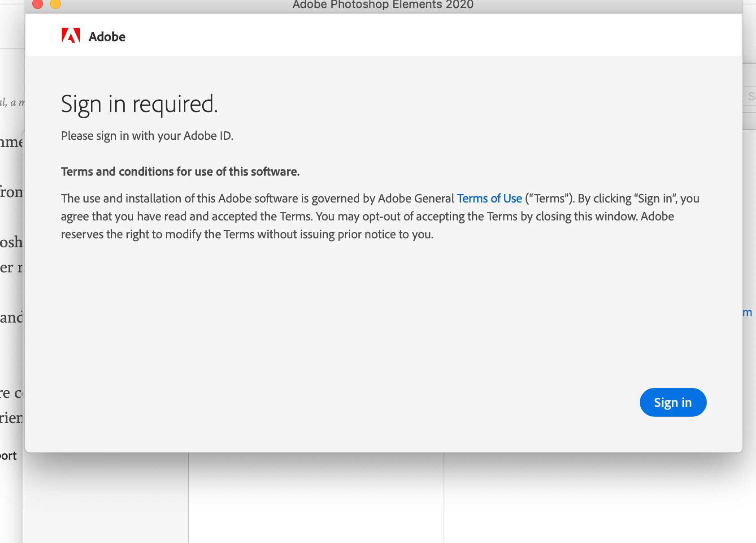
Task: Click the Adobe wordmark beside the logo
Action: click(107, 37)
